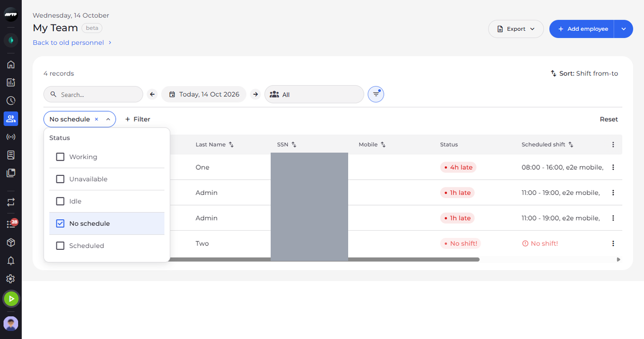Open the Today, 14 Oct 2026 date picker
The height and width of the screenshot is (339, 644).
tap(204, 94)
